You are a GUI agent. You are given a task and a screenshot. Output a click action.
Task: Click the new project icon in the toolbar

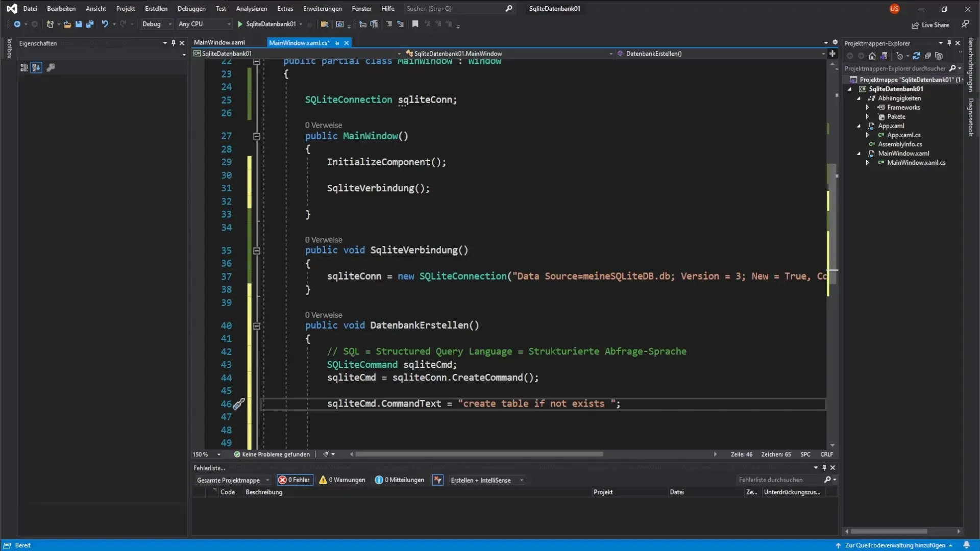(x=50, y=24)
